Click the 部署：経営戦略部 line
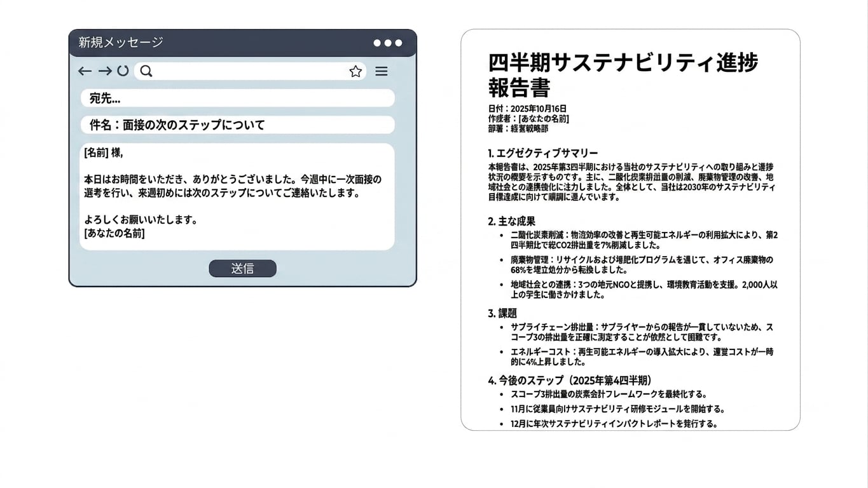Image resolution: width=868 pixels, height=488 pixels. (x=518, y=128)
